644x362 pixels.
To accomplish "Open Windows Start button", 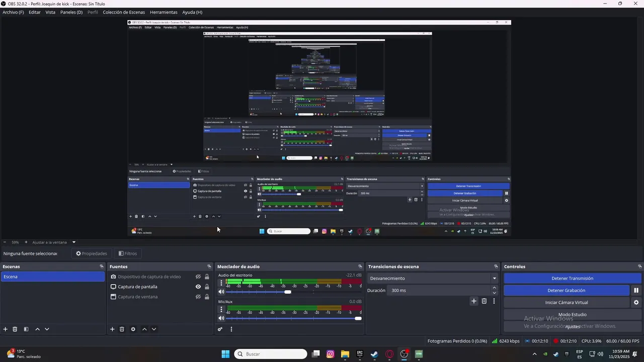I will tap(225, 354).
